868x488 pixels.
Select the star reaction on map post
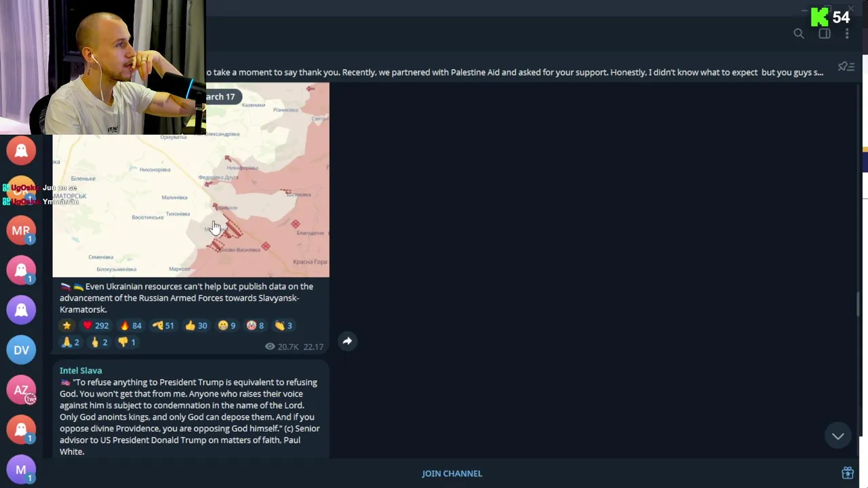pyautogui.click(x=66, y=325)
